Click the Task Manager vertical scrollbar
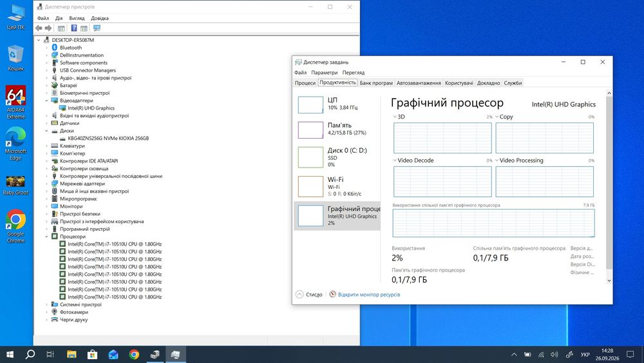 coord(609,183)
